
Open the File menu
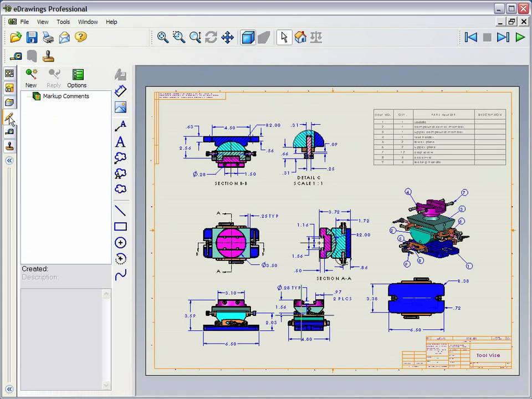(x=24, y=22)
